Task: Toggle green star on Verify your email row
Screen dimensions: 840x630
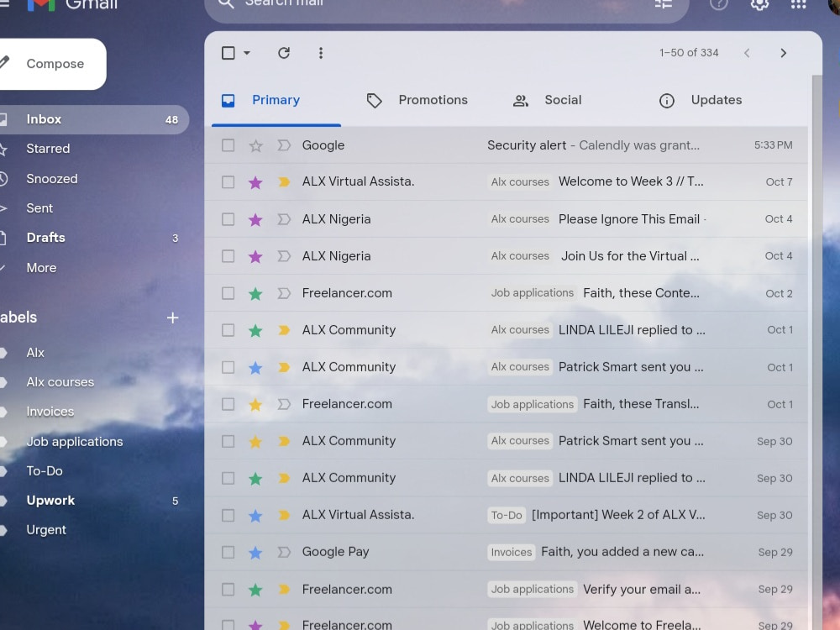Action: coord(255,590)
